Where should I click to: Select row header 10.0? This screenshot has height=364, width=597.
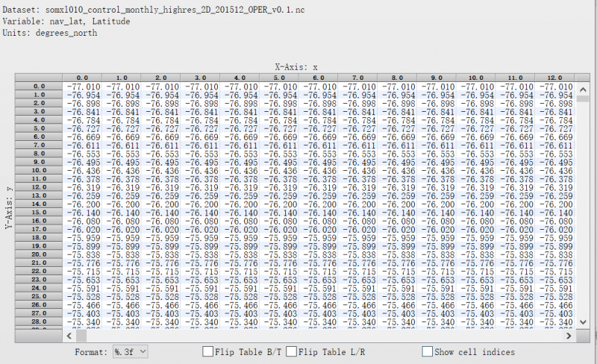pyautogui.click(x=39, y=170)
